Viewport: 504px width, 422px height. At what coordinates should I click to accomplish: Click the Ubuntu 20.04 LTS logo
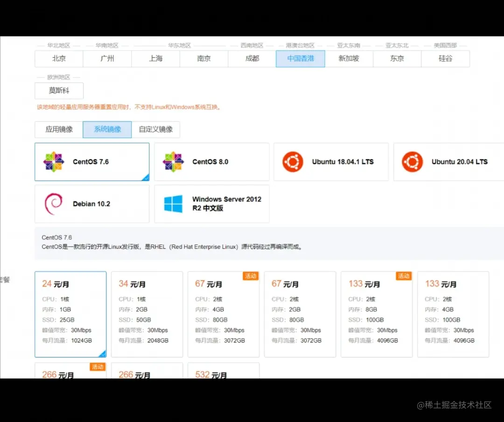(412, 162)
